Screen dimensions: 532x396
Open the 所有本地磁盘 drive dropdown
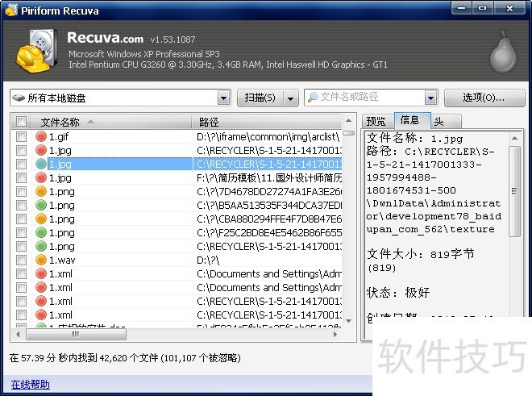point(223,98)
